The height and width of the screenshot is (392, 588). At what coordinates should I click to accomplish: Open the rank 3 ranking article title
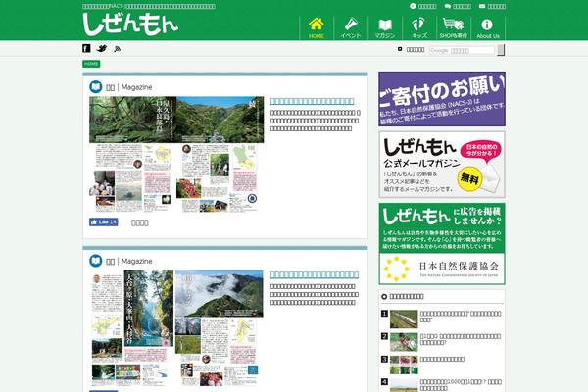442,359
